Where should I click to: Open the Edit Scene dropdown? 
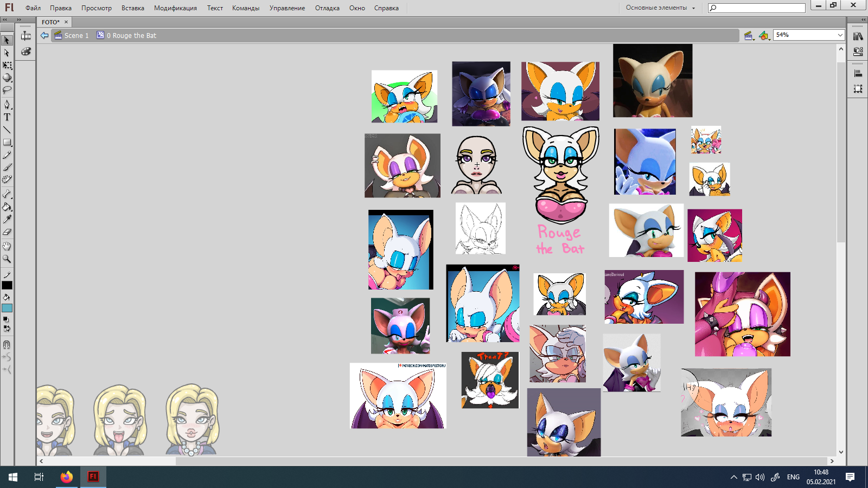pyautogui.click(x=750, y=36)
